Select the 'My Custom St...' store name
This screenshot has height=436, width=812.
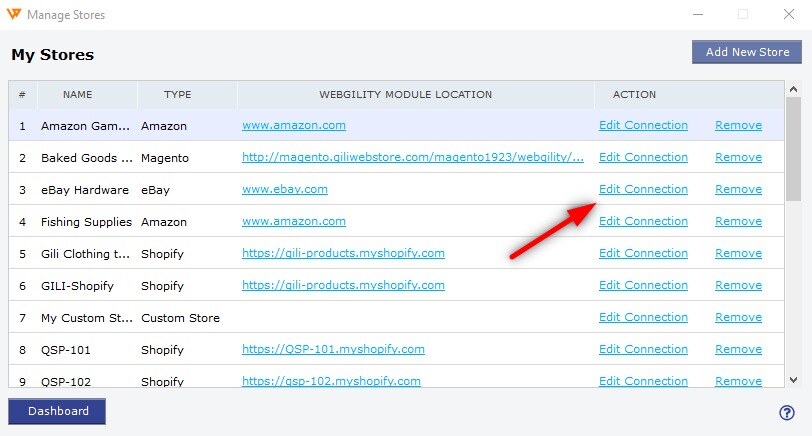(x=86, y=318)
